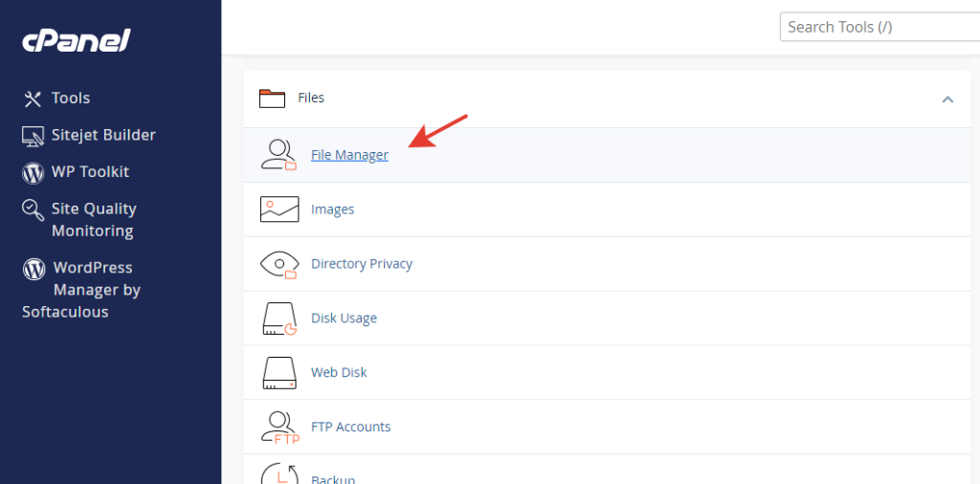Open the Directory Privacy link
This screenshot has width=980, height=484.
point(362,264)
